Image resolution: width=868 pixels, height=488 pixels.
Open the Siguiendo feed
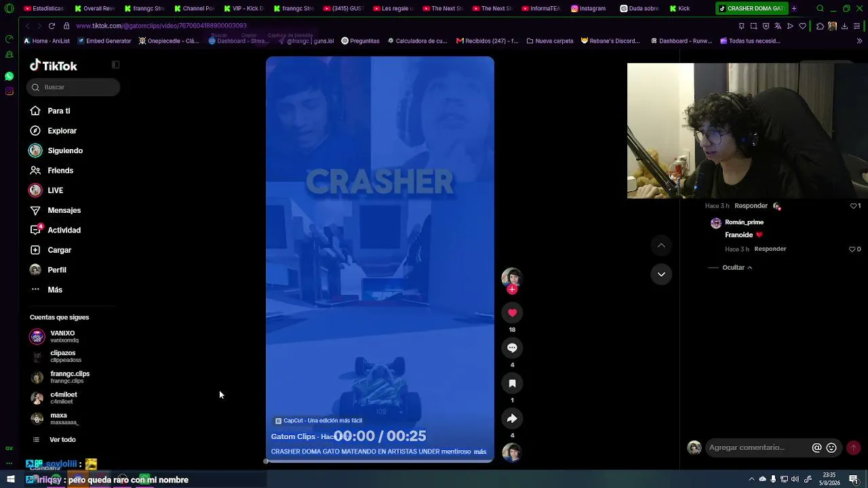(56, 150)
